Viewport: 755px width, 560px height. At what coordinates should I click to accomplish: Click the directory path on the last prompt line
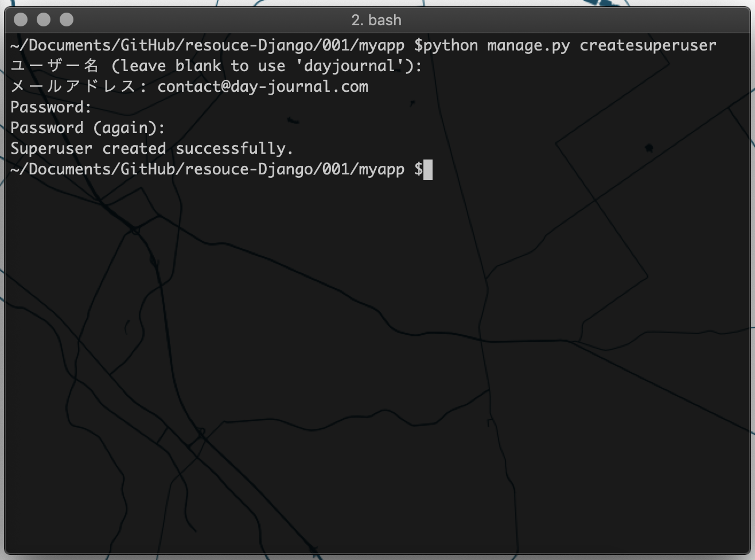tap(207, 169)
